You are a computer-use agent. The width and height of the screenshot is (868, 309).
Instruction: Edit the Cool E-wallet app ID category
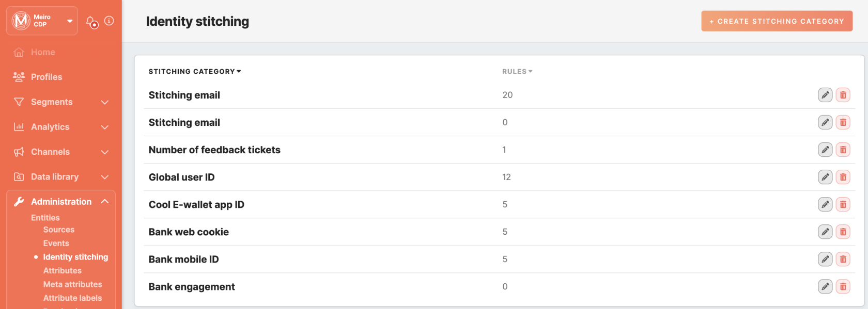pyautogui.click(x=825, y=204)
